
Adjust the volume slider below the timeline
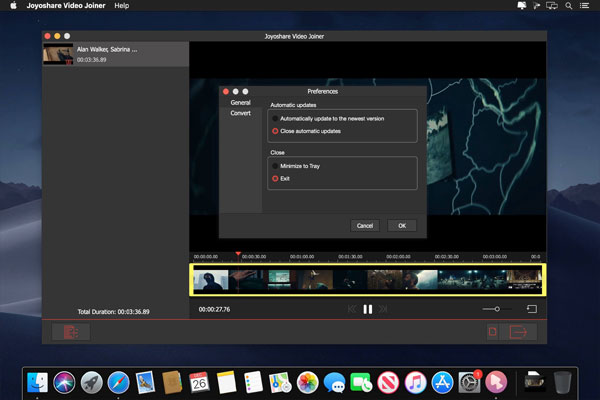497,309
